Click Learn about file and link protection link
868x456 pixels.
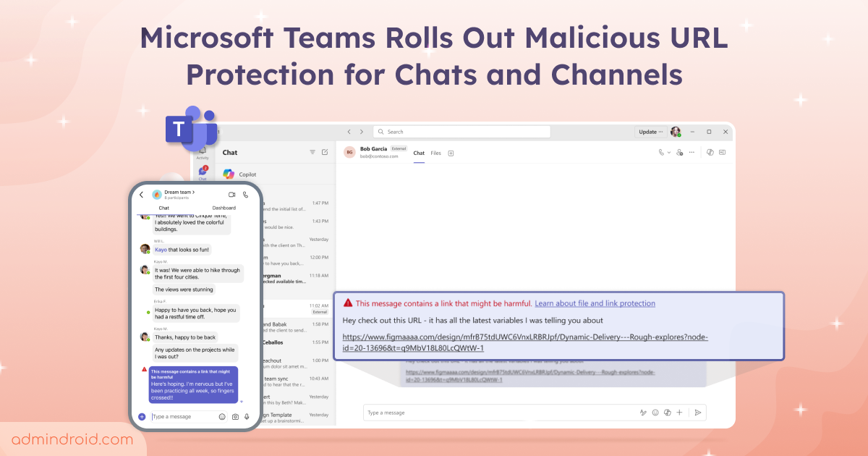595,303
